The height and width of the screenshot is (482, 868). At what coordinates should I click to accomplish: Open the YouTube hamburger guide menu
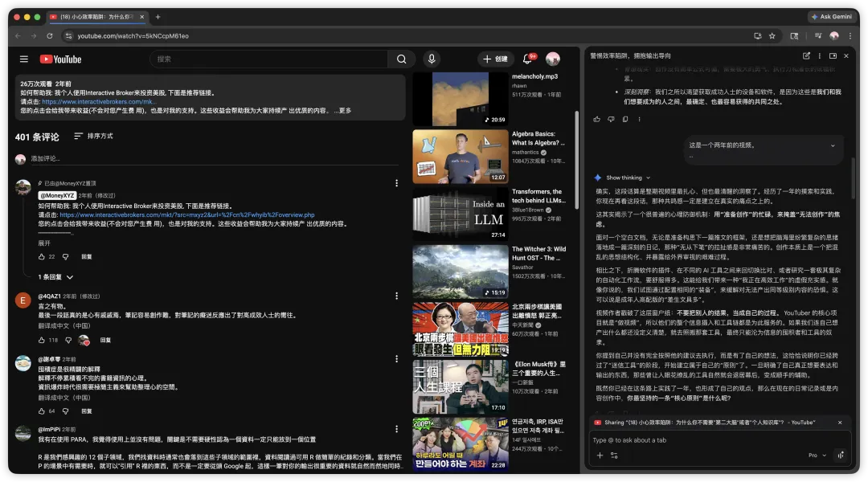coord(24,59)
